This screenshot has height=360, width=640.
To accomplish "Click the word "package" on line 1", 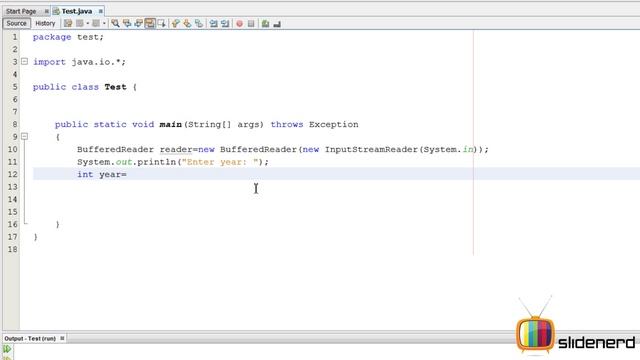I will pos(52,37).
